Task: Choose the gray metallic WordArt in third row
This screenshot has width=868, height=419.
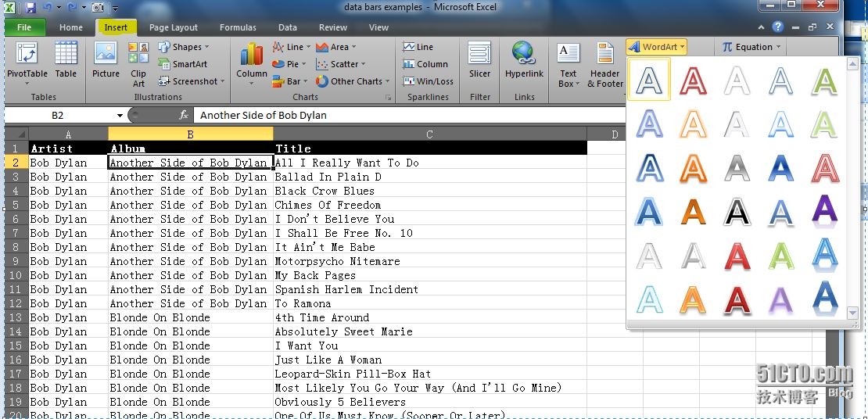Action: [x=737, y=167]
